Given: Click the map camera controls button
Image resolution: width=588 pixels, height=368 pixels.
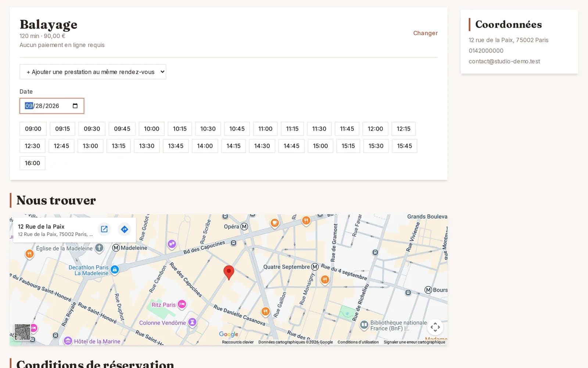Looking at the screenshot, I should [x=435, y=327].
